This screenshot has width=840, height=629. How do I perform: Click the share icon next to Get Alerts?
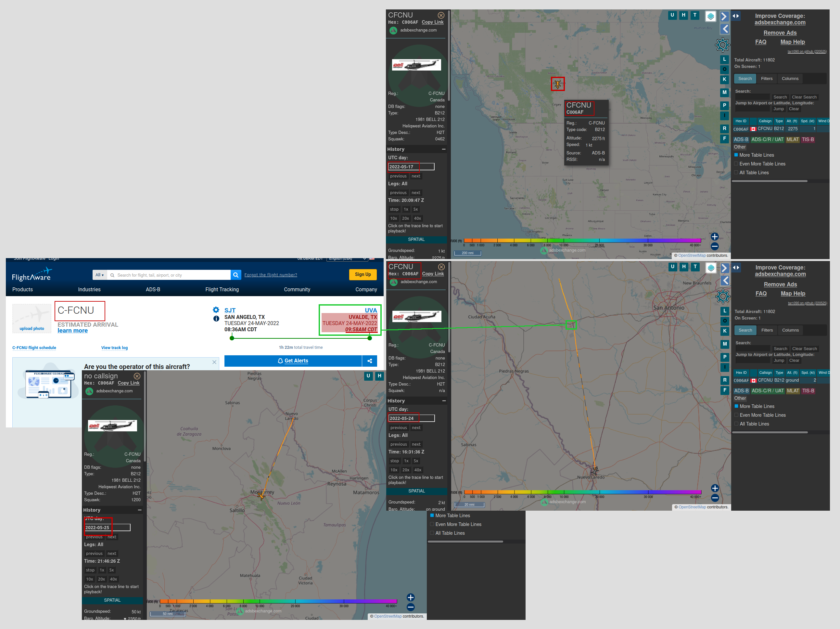(370, 361)
